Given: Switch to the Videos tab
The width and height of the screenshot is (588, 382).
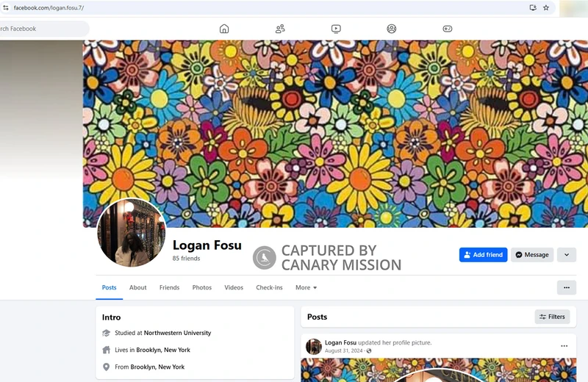Looking at the screenshot, I should [234, 287].
